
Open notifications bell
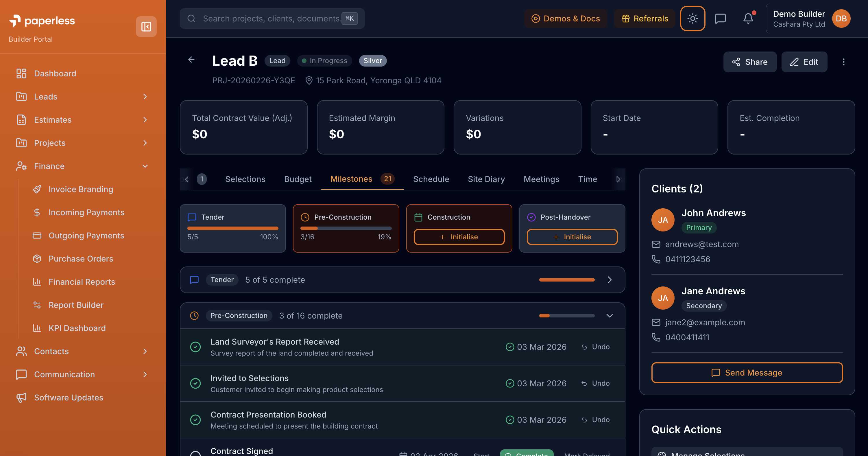click(x=748, y=18)
